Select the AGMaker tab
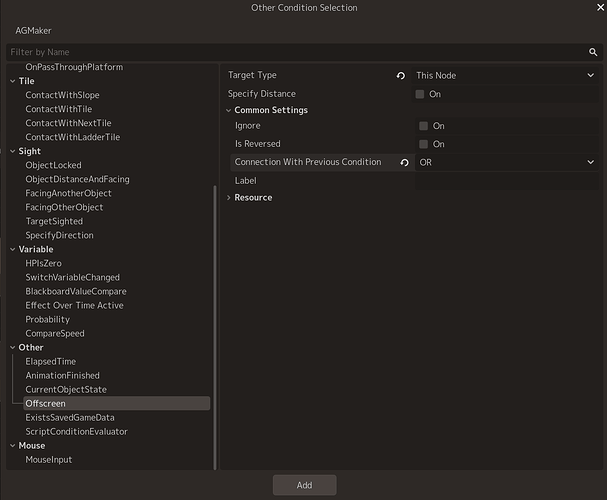 click(33, 31)
